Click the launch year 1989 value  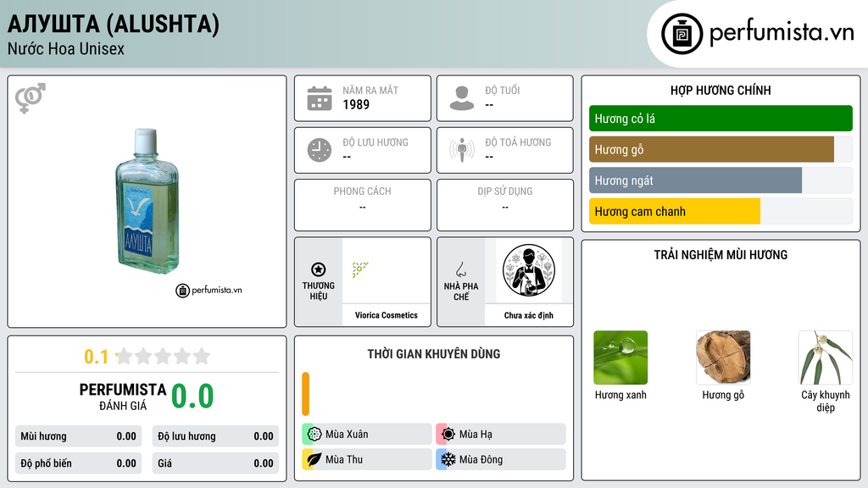coord(356,104)
